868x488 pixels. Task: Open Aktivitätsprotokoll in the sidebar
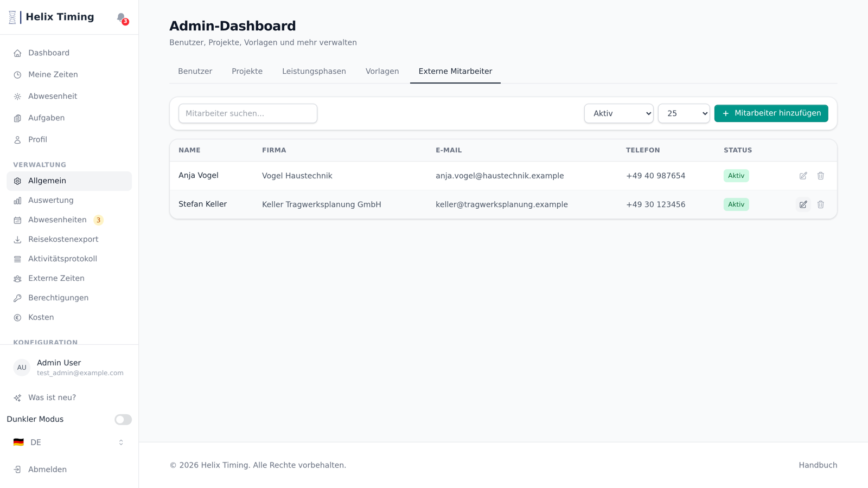pos(69,259)
